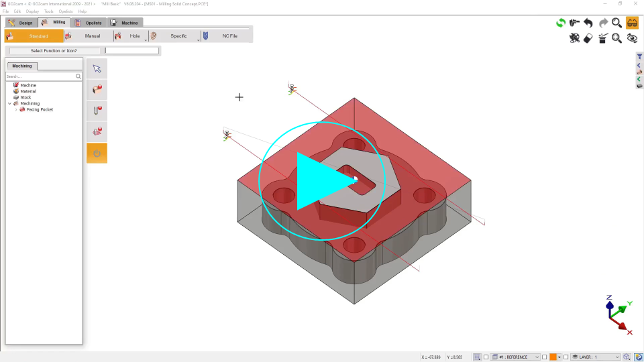
Task: Toggle the orange glasses view mode
Action: (632, 23)
